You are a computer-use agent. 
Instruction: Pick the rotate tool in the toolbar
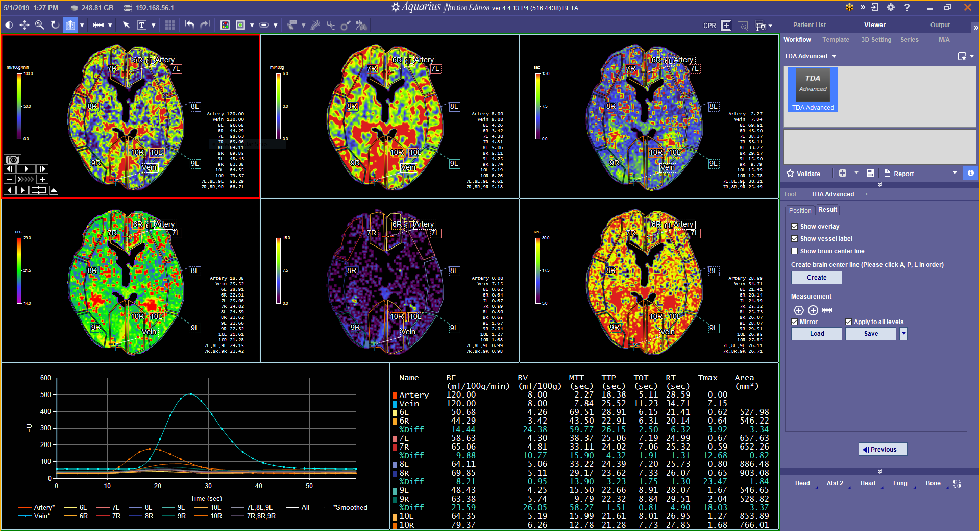(55, 25)
